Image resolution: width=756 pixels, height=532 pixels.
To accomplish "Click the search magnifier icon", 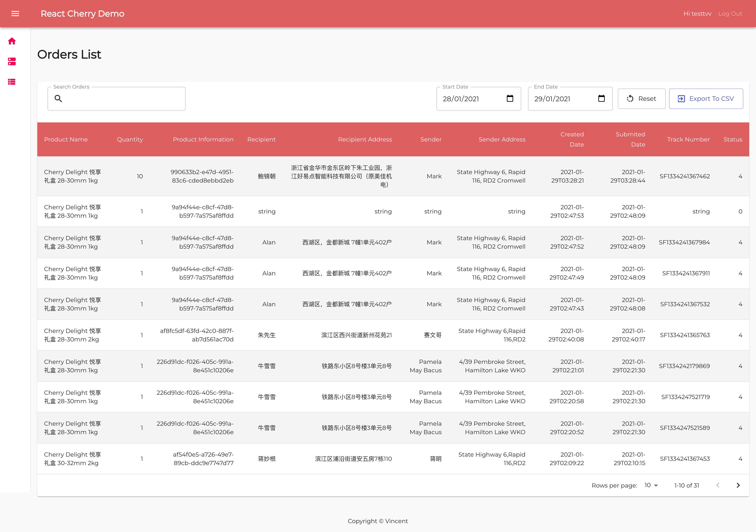I will point(58,98).
